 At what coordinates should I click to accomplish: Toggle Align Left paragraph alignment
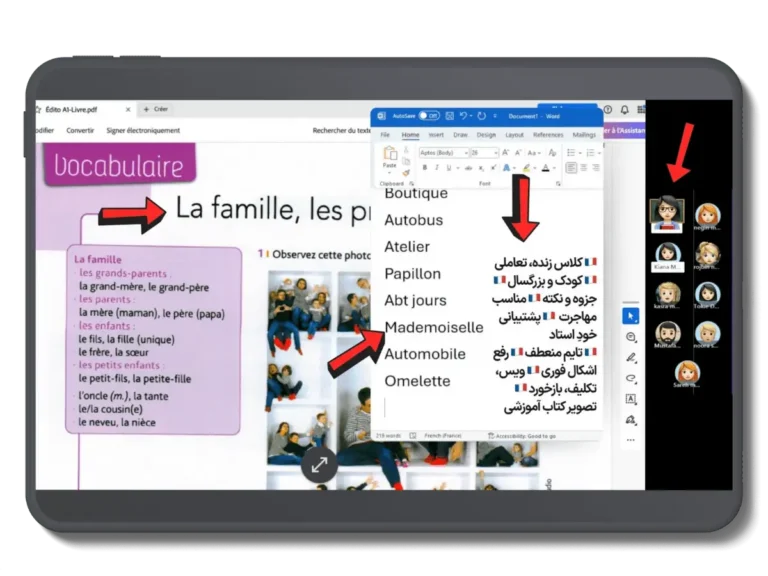(571, 168)
